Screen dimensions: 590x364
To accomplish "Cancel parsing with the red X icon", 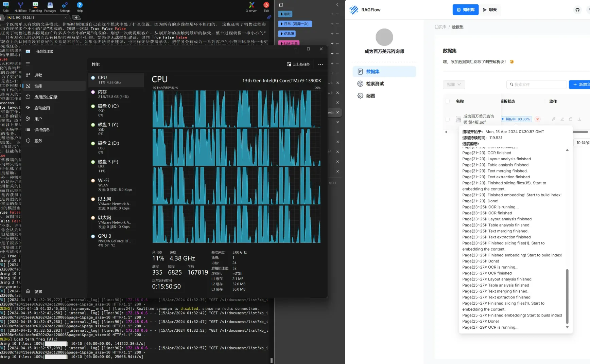I will click(537, 119).
